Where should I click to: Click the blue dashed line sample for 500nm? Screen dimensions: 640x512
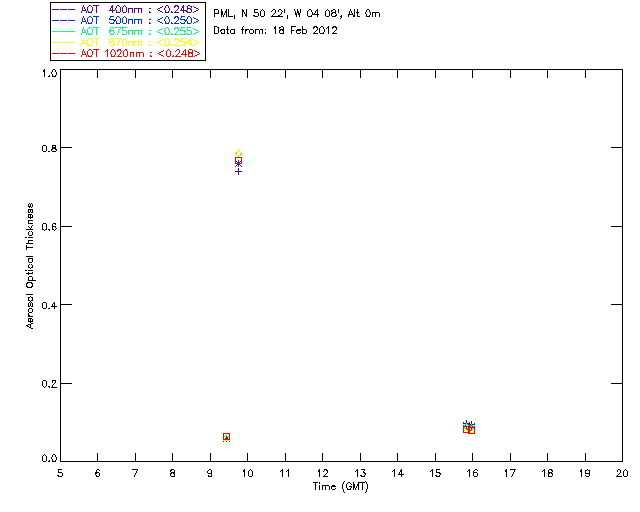click(64, 20)
